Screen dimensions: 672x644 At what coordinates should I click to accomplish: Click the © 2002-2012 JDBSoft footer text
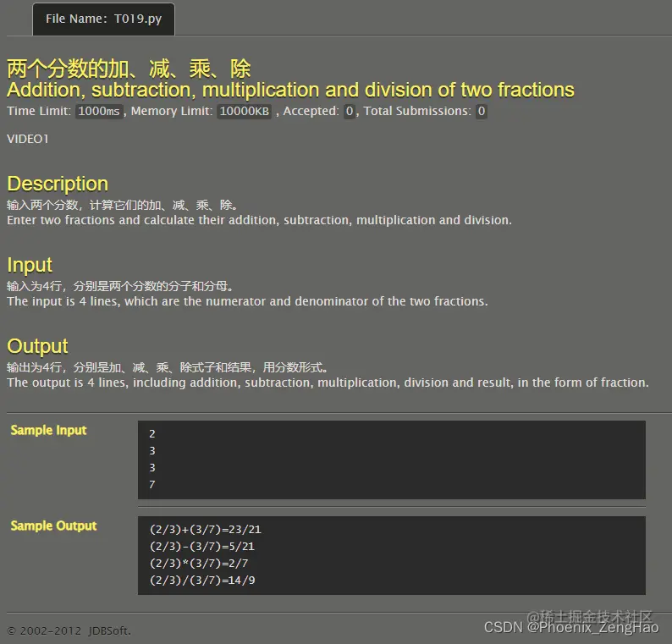pos(69,630)
